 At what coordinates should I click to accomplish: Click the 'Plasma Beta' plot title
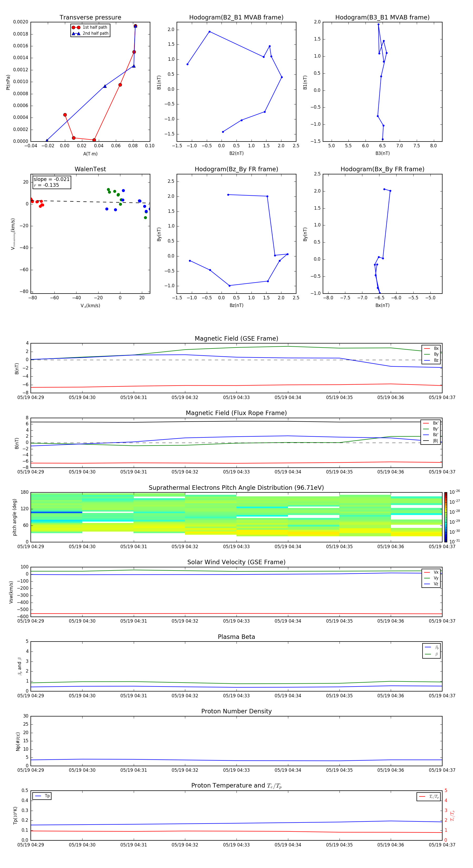(x=236, y=637)
